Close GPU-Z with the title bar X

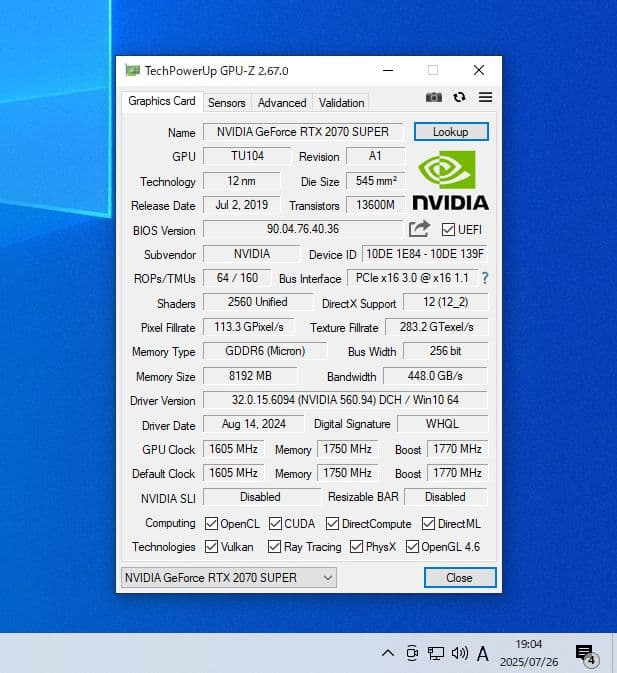[479, 70]
